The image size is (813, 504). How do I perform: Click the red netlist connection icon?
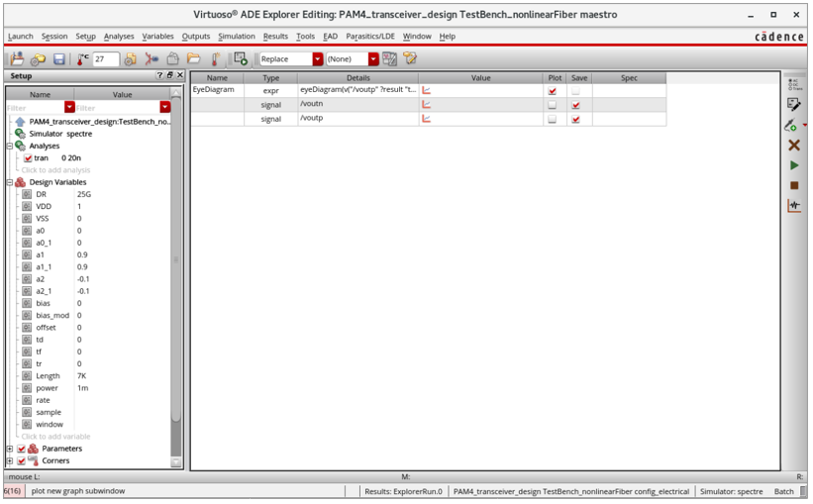click(x=152, y=59)
